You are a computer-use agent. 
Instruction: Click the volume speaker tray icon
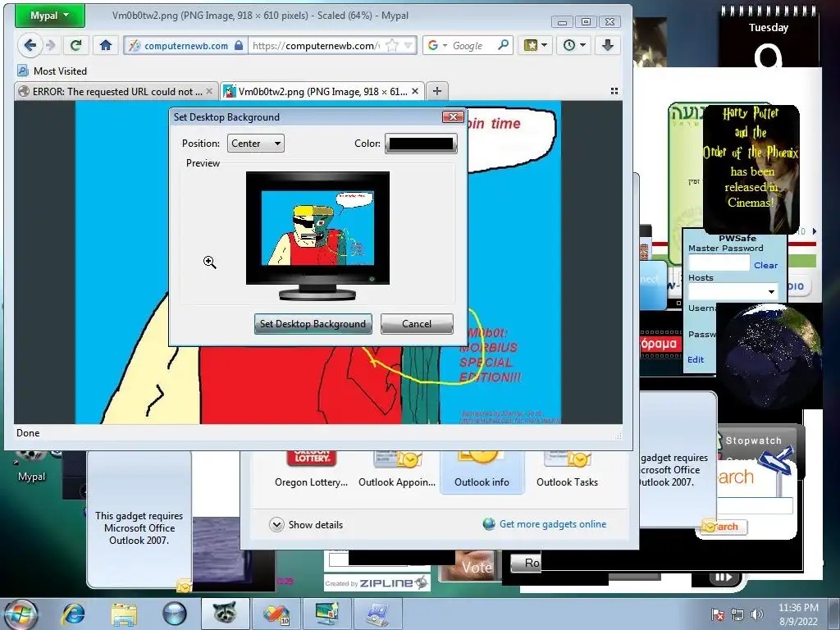coord(757,614)
